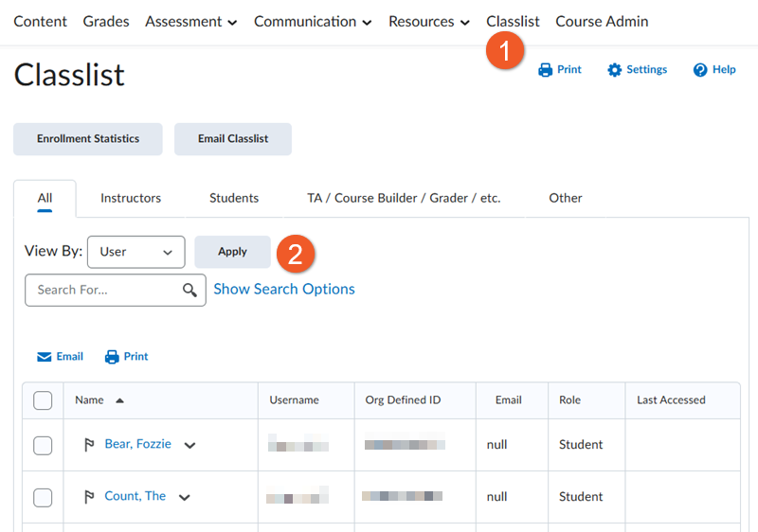Click the magnifying glass search icon
This screenshot has width=758, height=532.
[189, 290]
